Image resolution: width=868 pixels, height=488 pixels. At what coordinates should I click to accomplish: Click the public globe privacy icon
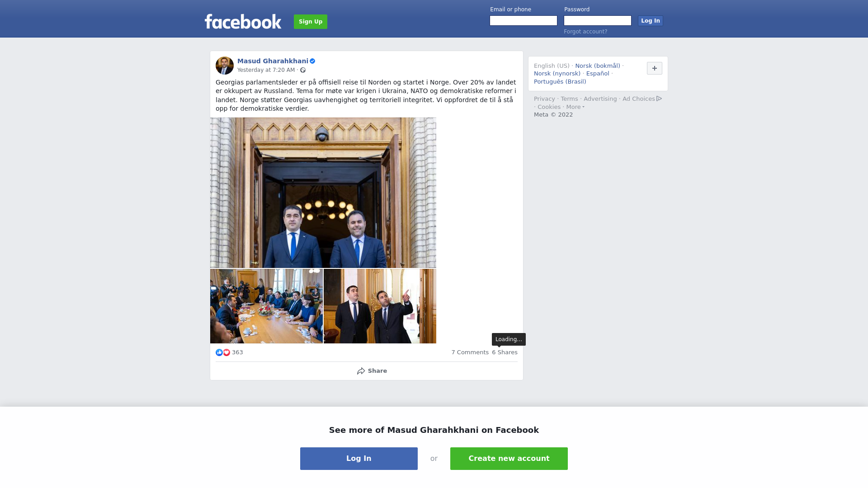click(303, 70)
